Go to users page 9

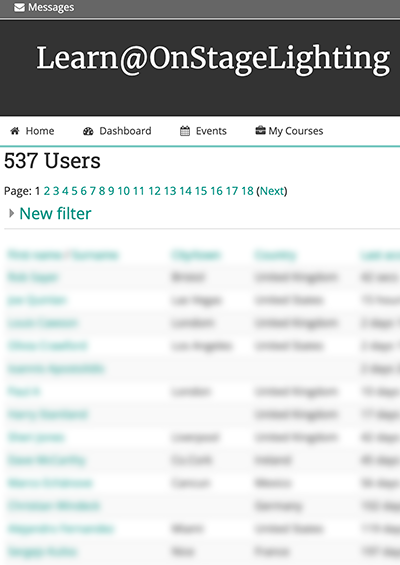(x=111, y=191)
